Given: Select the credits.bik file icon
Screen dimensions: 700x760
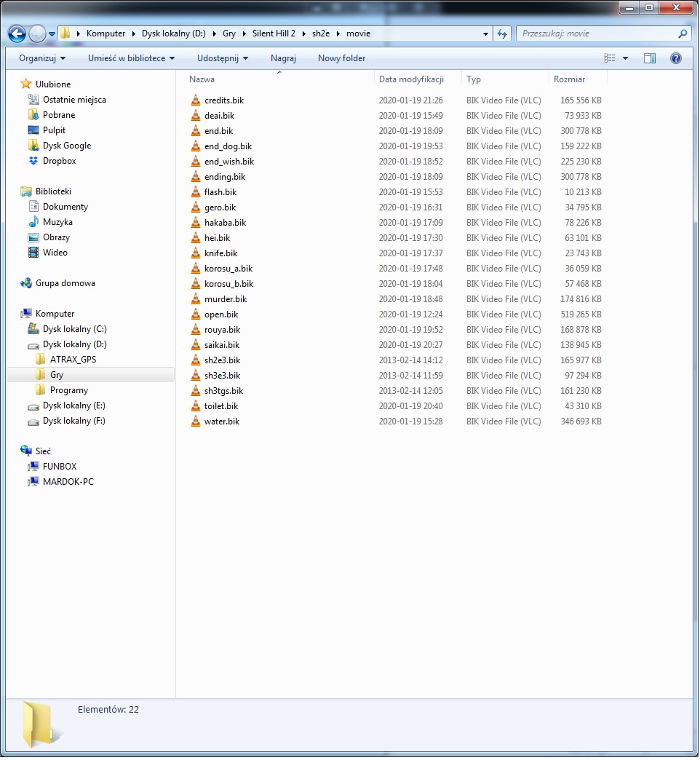Looking at the screenshot, I should pos(196,100).
